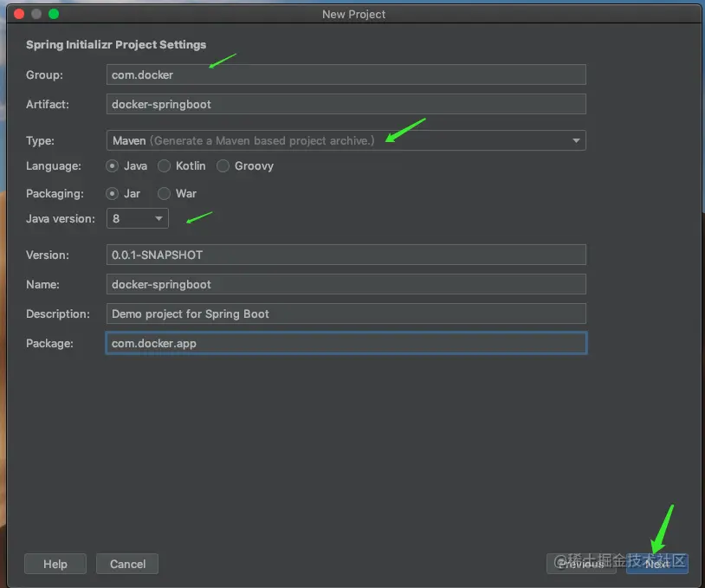Click the gray minimize window button
This screenshot has height=588, width=705.
point(36,14)
